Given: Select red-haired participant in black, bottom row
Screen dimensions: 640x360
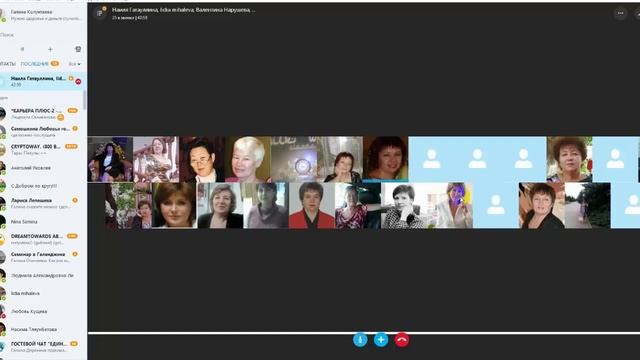Looking at the screenshot, I should point(542,205).
